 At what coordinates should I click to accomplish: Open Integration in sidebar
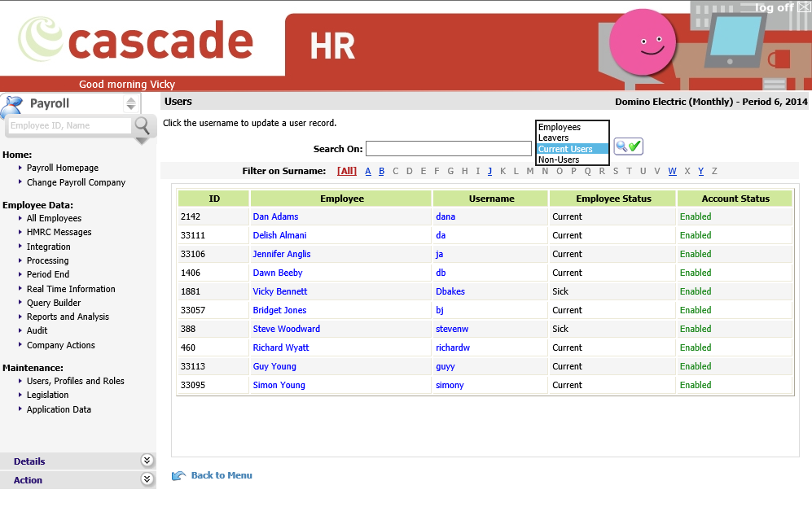coord(48,247)
